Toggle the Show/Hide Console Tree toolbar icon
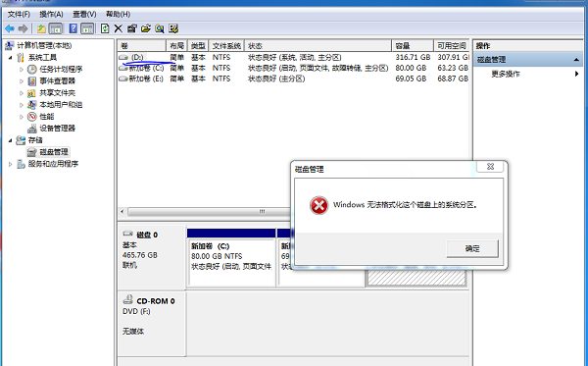Screen dimensions: 588x366 pos(56,28)
